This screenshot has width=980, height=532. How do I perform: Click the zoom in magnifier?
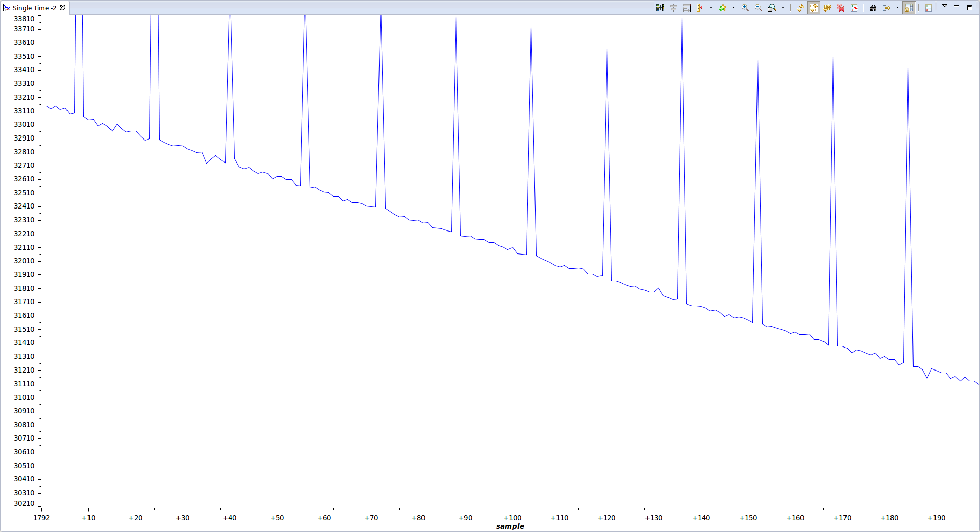pyautogui.click(x=745, y=8)
